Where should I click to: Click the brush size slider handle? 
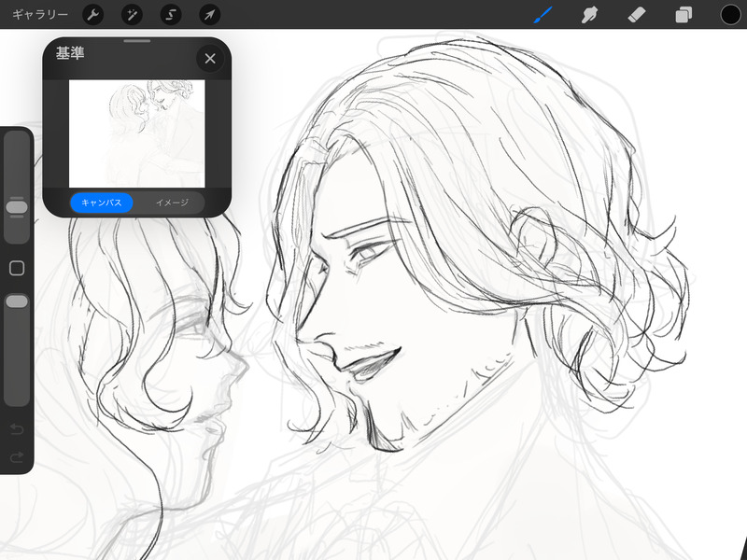(17, 207)
